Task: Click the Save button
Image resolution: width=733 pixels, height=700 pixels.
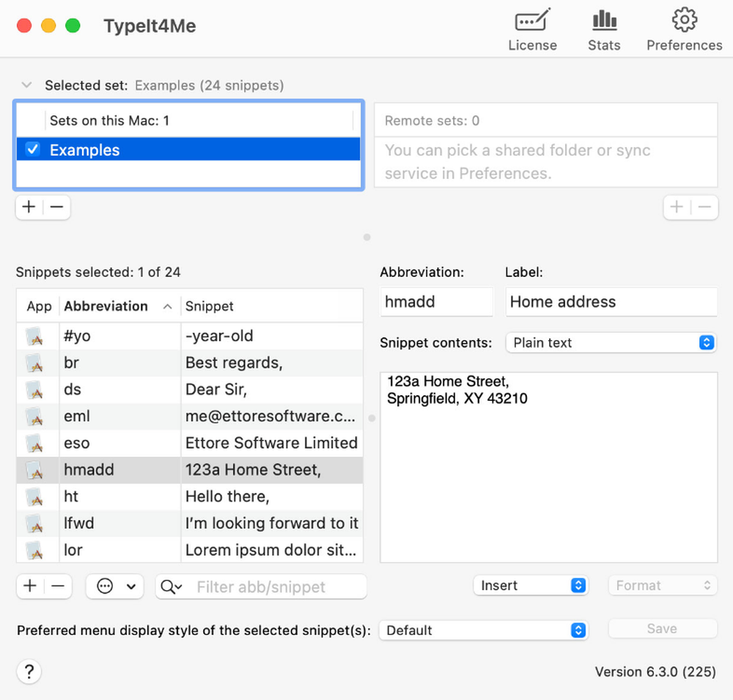Action: (663, 628)
